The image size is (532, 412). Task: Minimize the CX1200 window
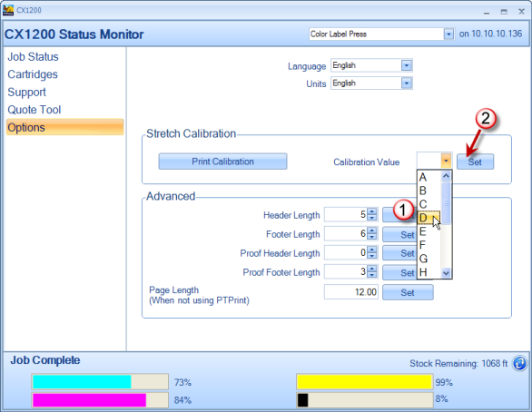(487, 12)
